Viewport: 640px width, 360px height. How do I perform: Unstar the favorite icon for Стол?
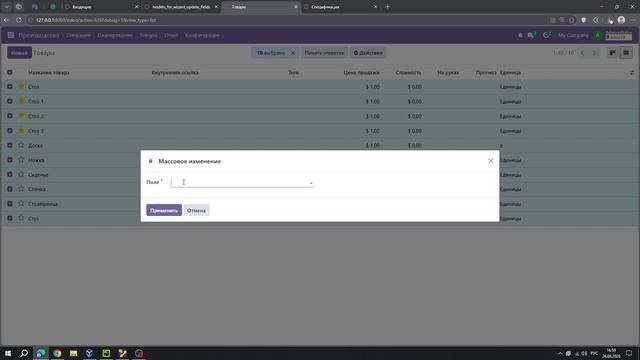pos(21,87)
